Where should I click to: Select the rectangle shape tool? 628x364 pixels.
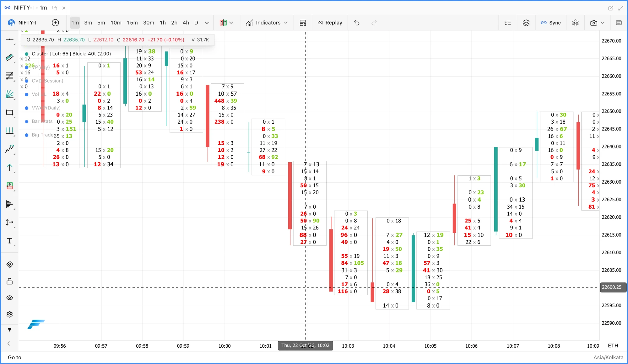click(10, 112)
